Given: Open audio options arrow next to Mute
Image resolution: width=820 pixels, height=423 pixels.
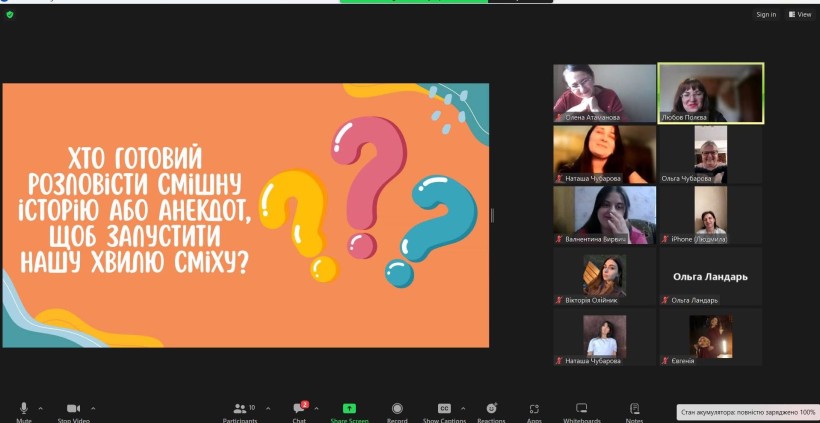Looking at the screenshot, I should (41, 408).
